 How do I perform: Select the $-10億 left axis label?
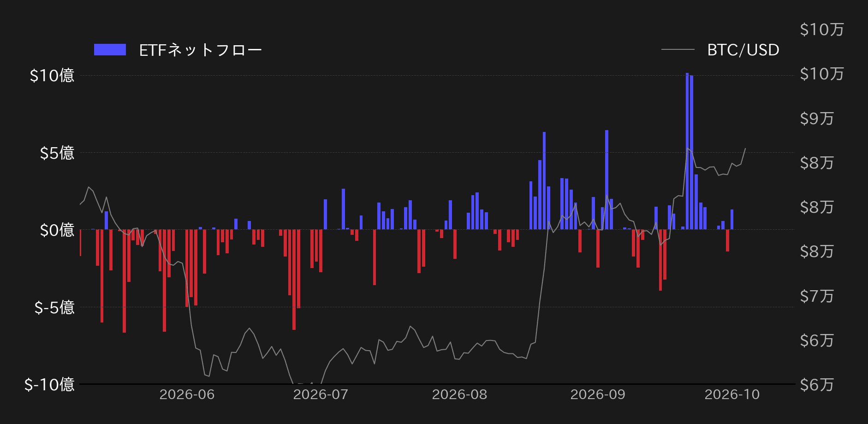tap(49, 384)
